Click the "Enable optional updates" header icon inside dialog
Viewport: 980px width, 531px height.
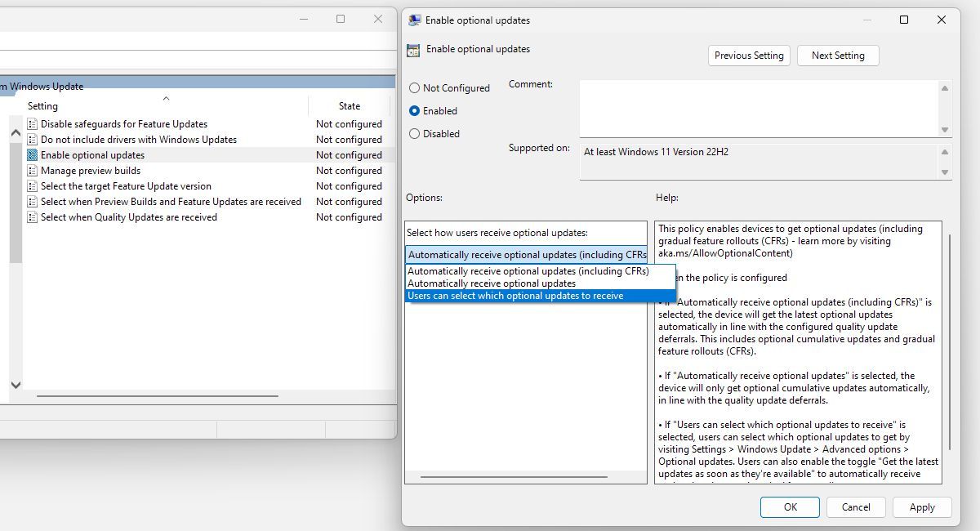pyautogui.click(x=413, y=49)
